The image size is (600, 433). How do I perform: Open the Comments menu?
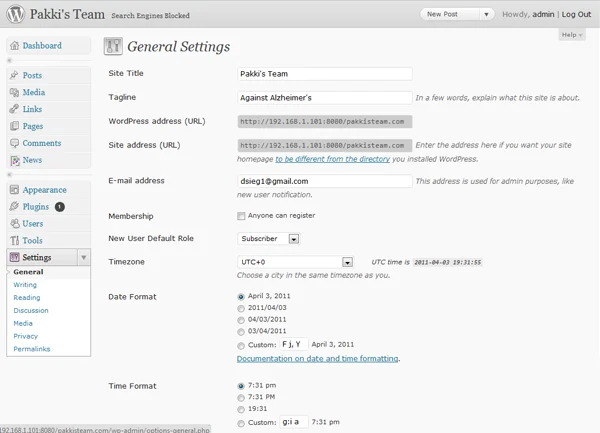click(x=42, y=143)
